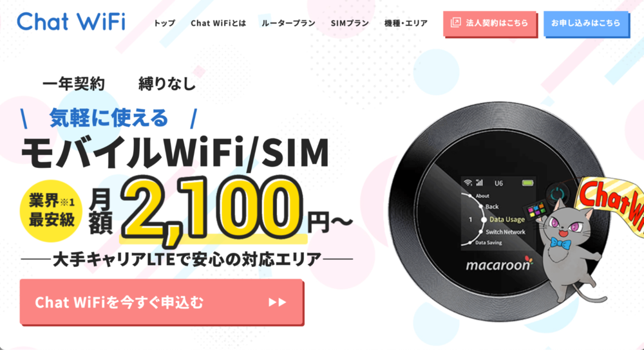This screenshot has height=350, width=644.
Task: Click the Data Usage entry on the router screen
Action: click(507, 219)
